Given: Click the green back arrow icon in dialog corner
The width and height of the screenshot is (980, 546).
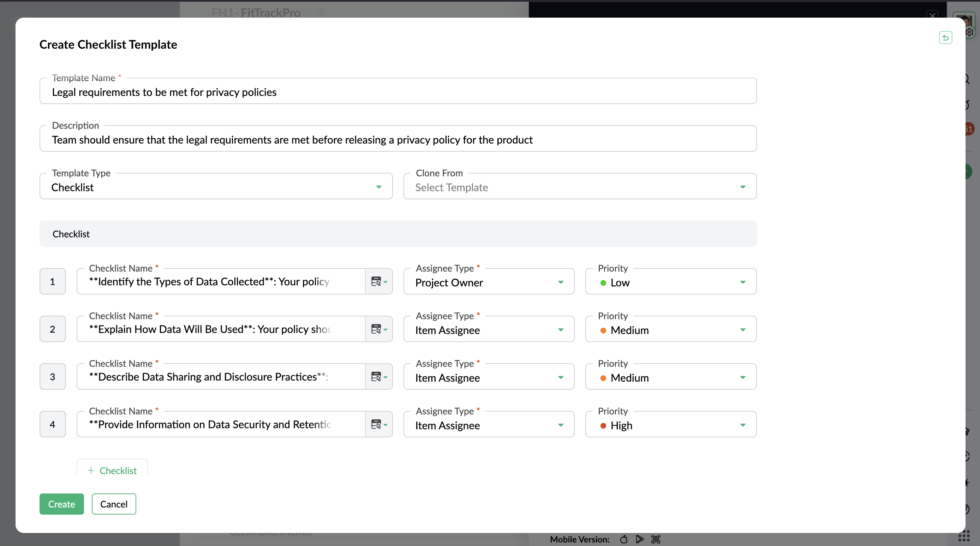Looking at the screenshot, I should click(x=945, y=38).
